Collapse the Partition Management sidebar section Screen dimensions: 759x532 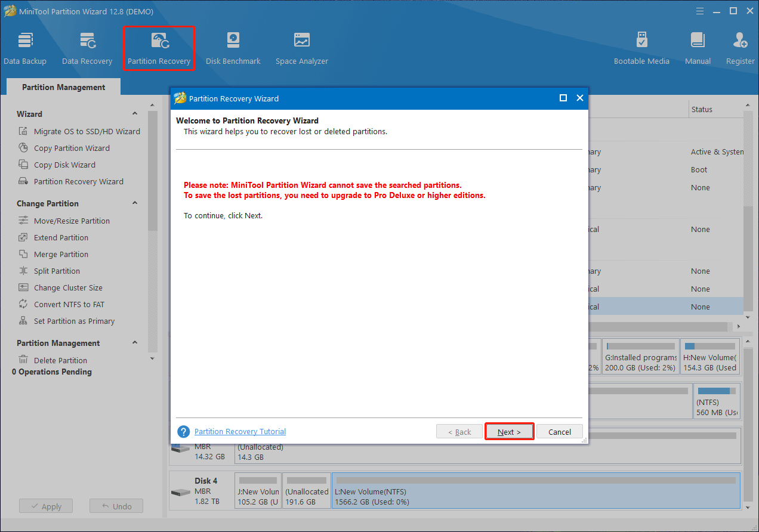coord(135,343)
